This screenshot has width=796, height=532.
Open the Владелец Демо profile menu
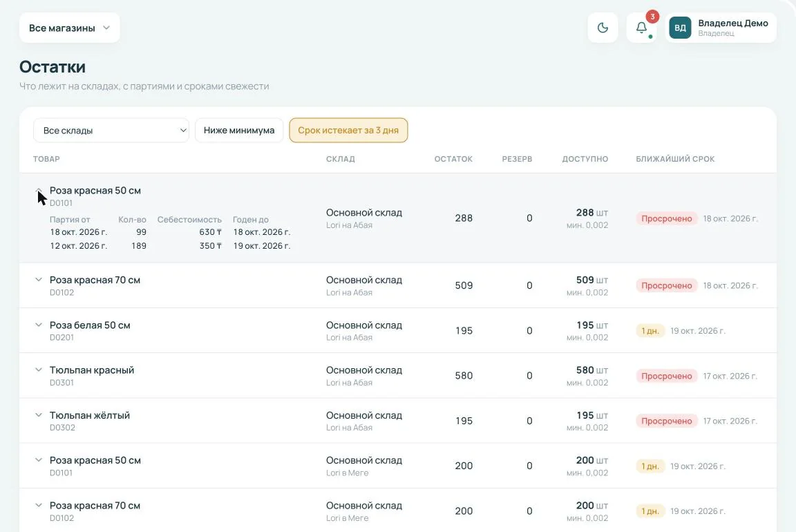click(x=721, y=28)
